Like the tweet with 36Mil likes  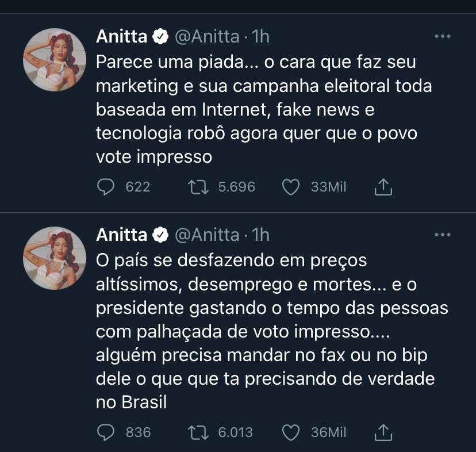tap(291, 432)
